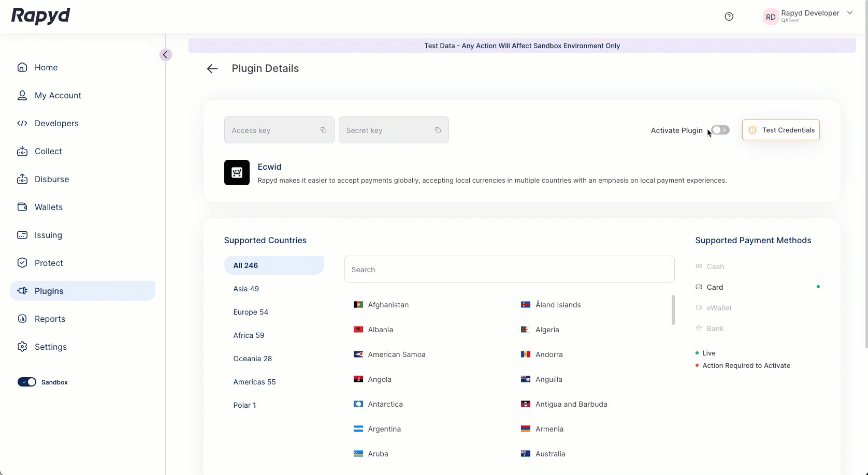Screen dimensions: 868x475
Task: Click the country list scrollbar
Action: pyautogui.click(x=673, y=310)
